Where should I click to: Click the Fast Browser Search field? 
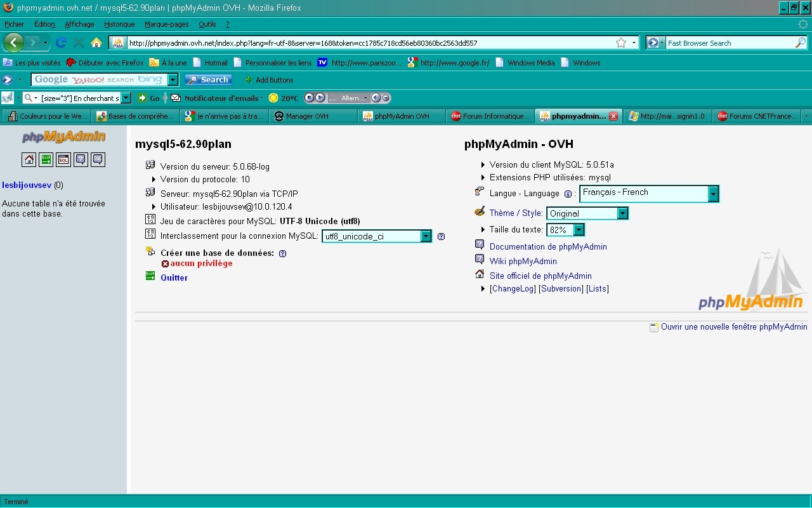(x=730, y=43)
